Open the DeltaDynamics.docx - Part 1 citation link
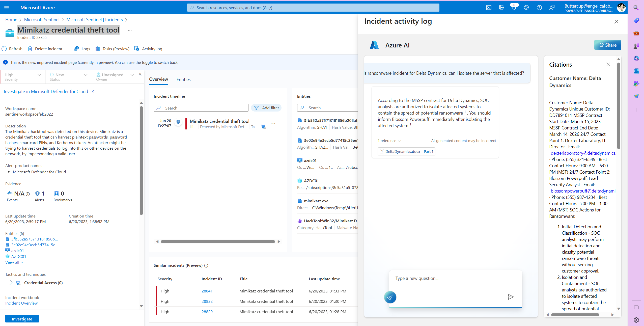This screenshot has width=644, height=326. (x=409, y=151)
